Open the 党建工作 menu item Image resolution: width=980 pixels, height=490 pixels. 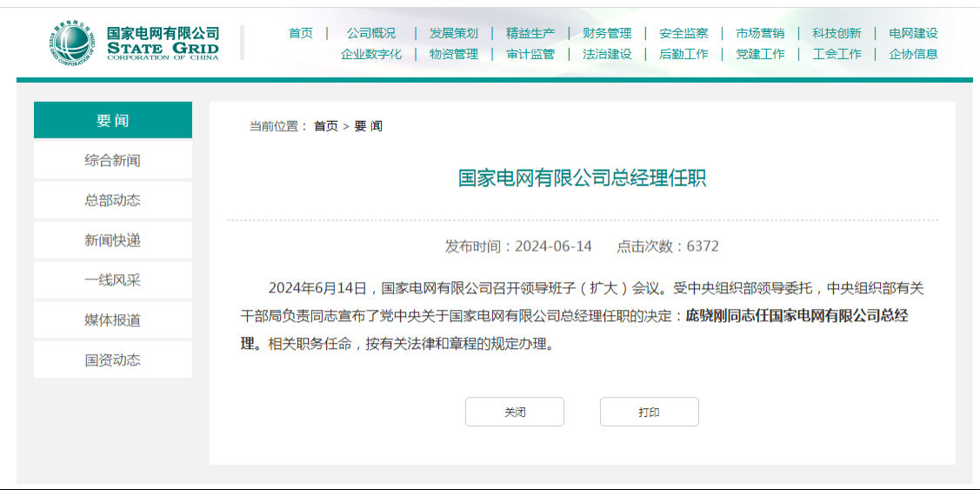tap(760, 54)
